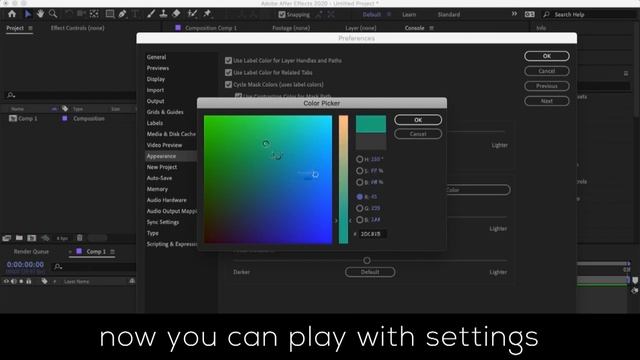640x360 pixels.
Task: Open the Comp 1 timeline panel menu
Action: click(x=113, y=251)
